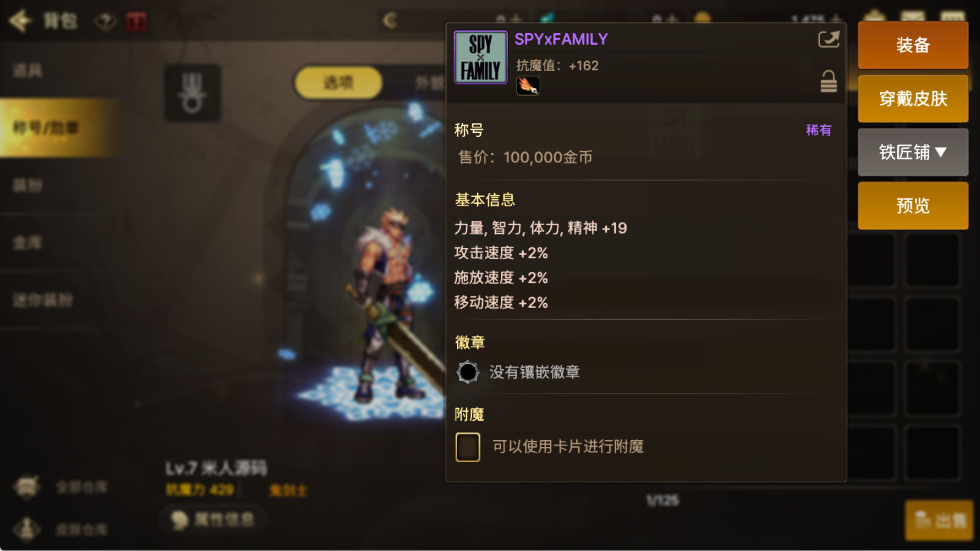The image size is (980, 551).
Task: Tap the red calendar icon in header
Action: pos(137,22)
